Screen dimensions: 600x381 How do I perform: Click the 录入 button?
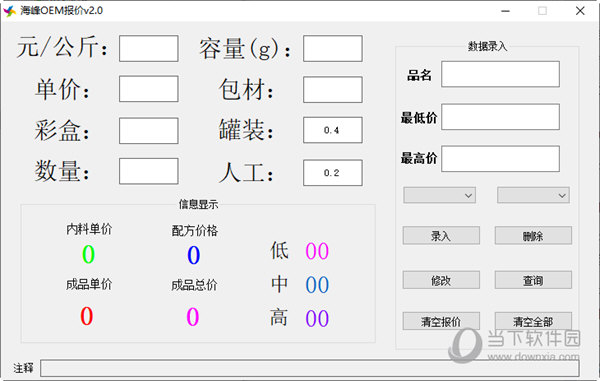pyautogui.click(x=441, y=236)
